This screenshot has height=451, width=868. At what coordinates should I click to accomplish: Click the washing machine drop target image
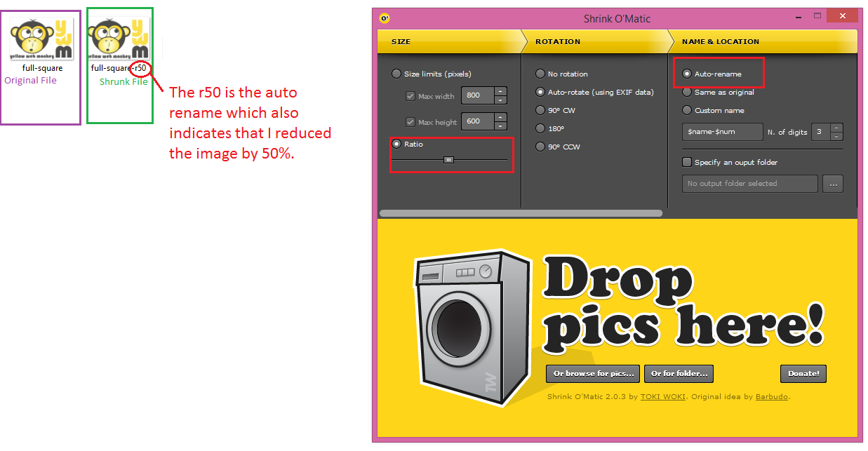tap(473, 327)
